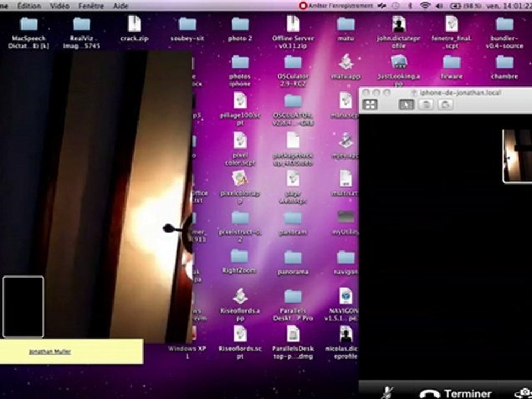Mute the microphone in call bar
The height and width of the screenshot is (399, 532).
pyautogui.click(x=387, y=393)
